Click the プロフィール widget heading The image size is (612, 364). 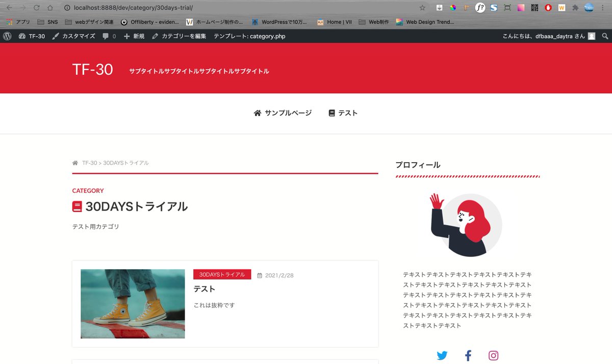tap(418, 165)
